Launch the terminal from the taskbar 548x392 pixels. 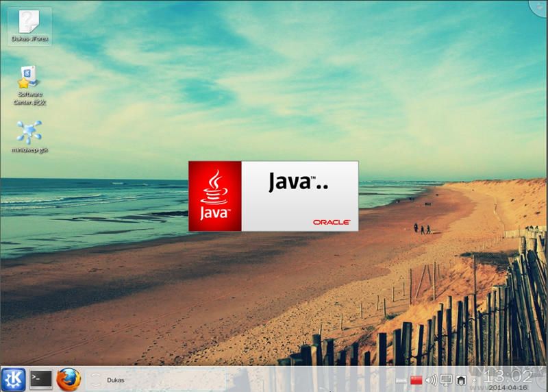coord(41,379)
